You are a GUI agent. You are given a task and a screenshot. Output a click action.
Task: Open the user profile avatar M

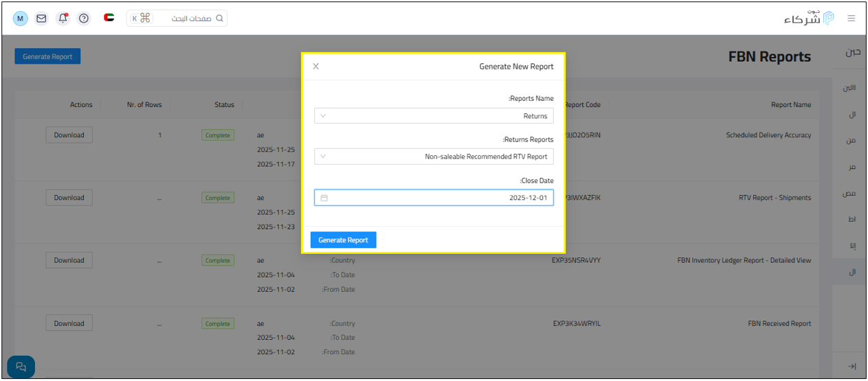click(x=21, y=19)
